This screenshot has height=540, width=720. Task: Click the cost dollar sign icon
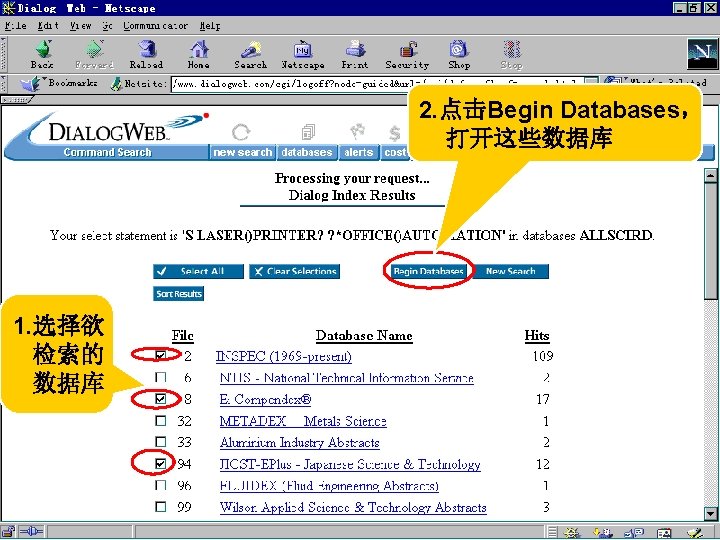coord(394,134)
